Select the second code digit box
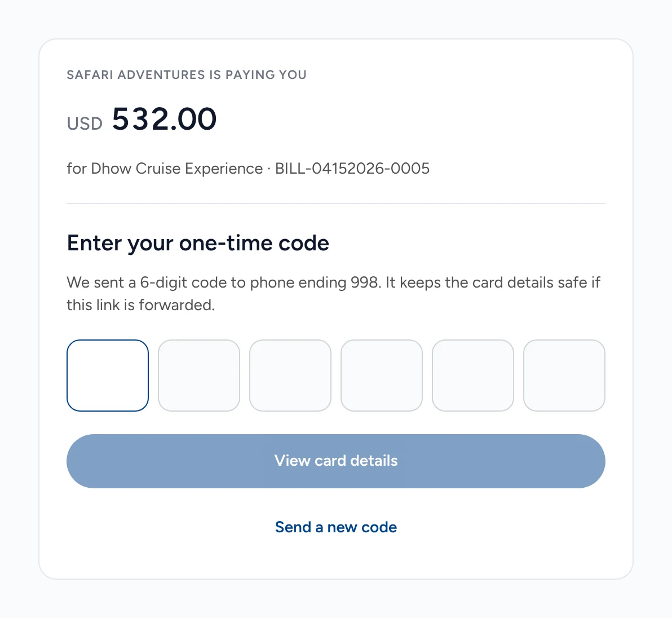The width and height of the screenshot is (672, 618). (199, 376)
